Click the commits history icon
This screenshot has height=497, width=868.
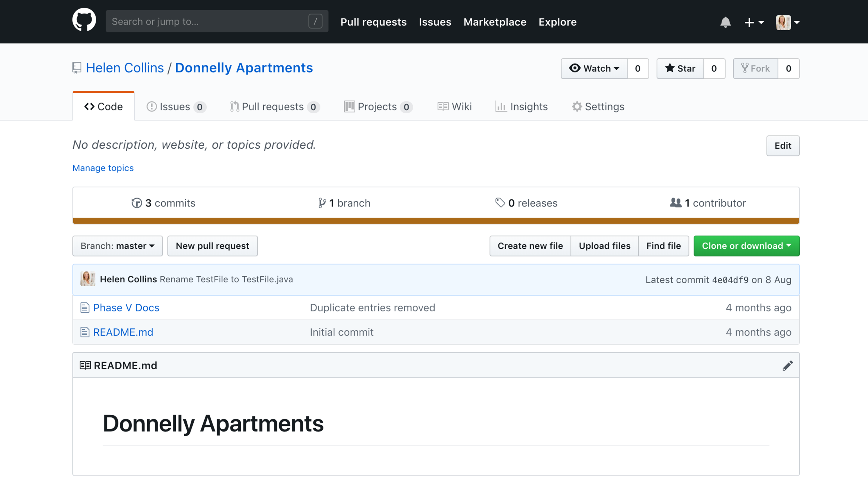[138, 203]
